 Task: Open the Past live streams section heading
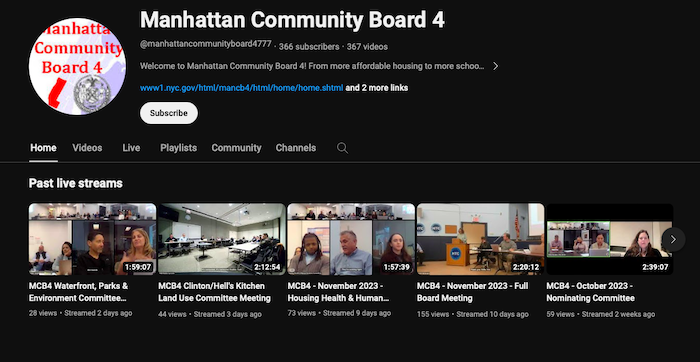point(75,183)
